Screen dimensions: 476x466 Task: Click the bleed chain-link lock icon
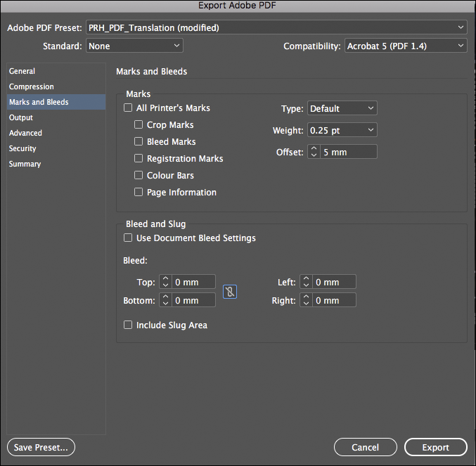[x=230, y=292]
